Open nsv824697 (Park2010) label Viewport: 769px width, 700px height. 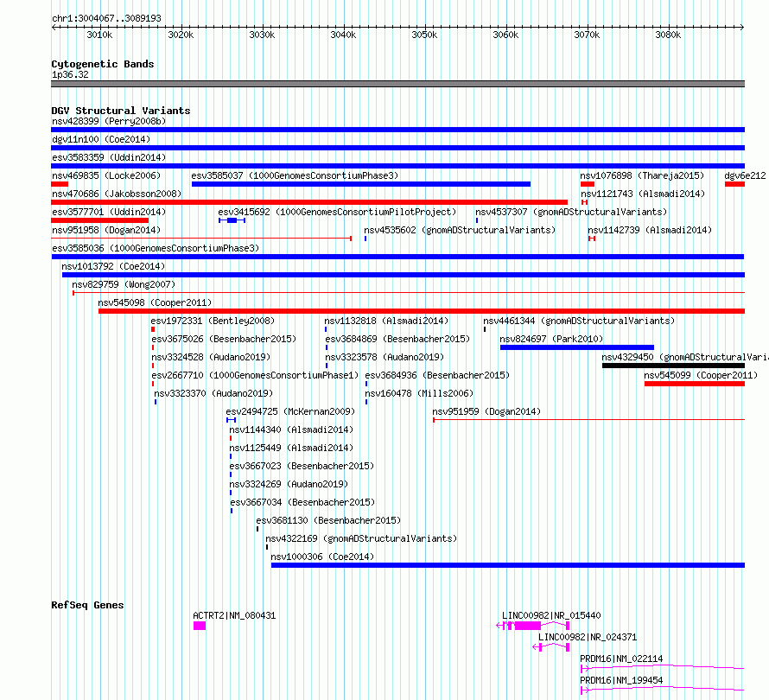pos(551,339)
